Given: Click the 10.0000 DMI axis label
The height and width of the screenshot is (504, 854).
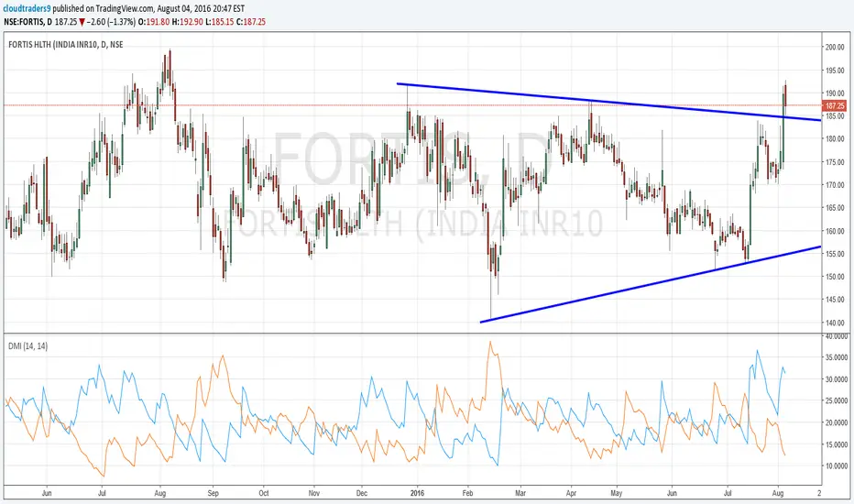Looking at the screenshot, I should pos(837,466).
